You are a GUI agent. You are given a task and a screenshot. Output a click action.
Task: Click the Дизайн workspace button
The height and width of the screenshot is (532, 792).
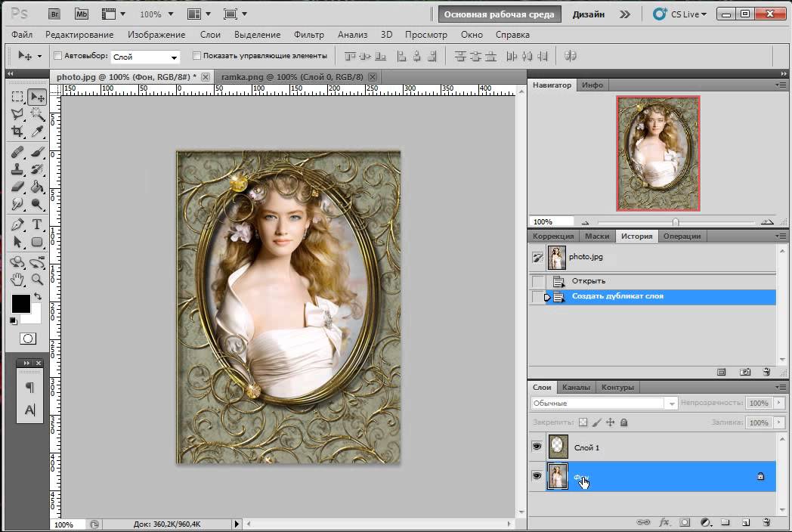tap(589, 14)
